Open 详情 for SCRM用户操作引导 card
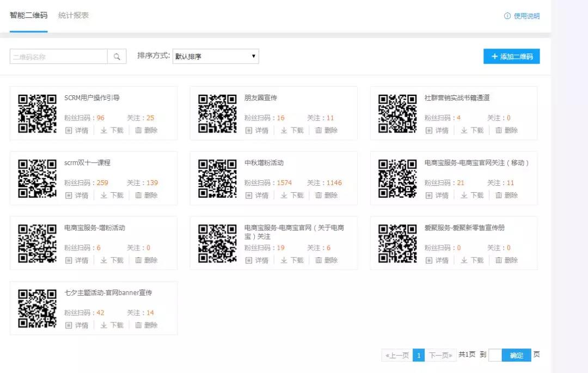Screen dimensions: 588x373 77,130
